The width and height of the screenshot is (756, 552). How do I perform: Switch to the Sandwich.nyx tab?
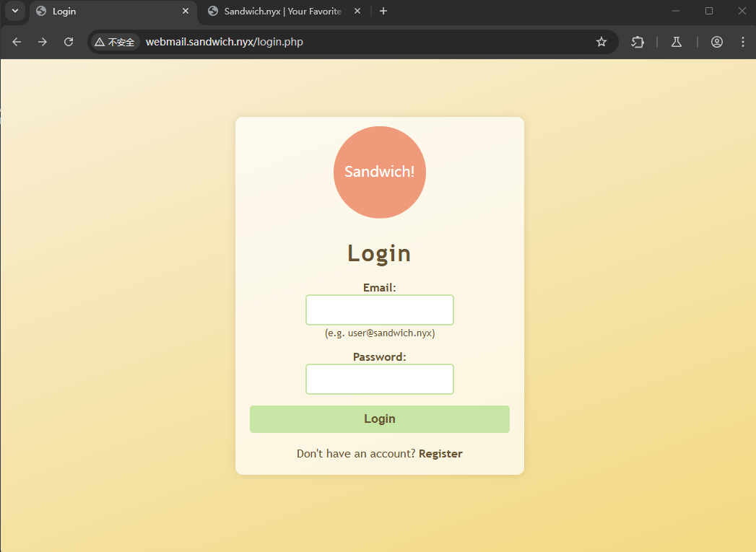point(282,12)
